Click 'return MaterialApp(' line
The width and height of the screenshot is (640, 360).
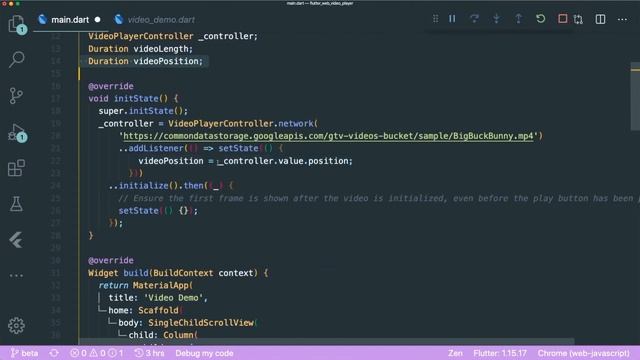145,285
